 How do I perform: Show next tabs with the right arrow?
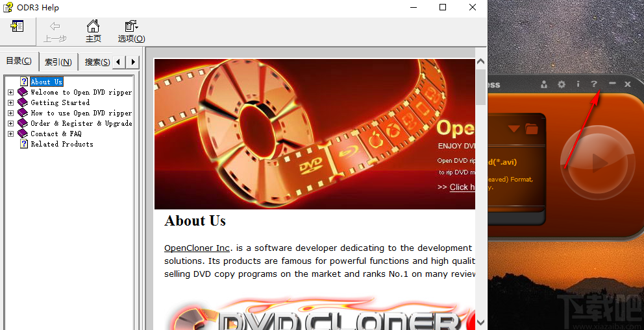132,62
